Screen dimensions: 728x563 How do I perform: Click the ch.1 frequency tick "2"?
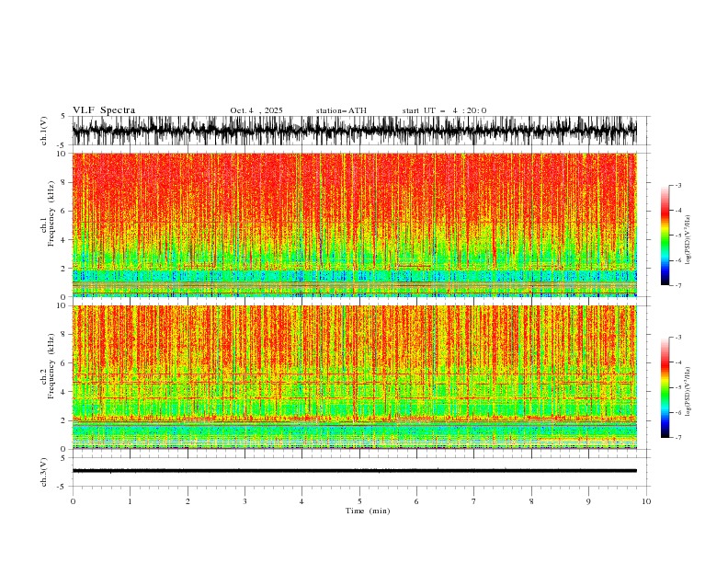(64, 269)
